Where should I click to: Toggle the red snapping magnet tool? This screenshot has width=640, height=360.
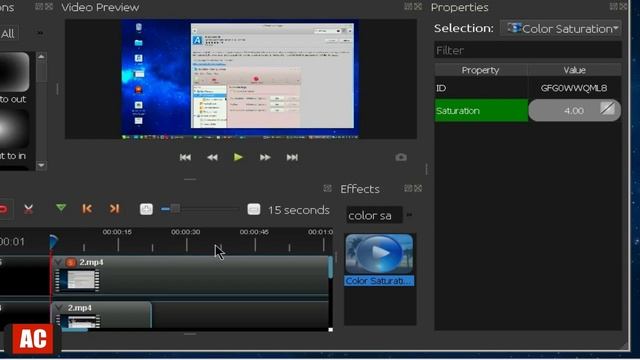[x=3, y=209]
